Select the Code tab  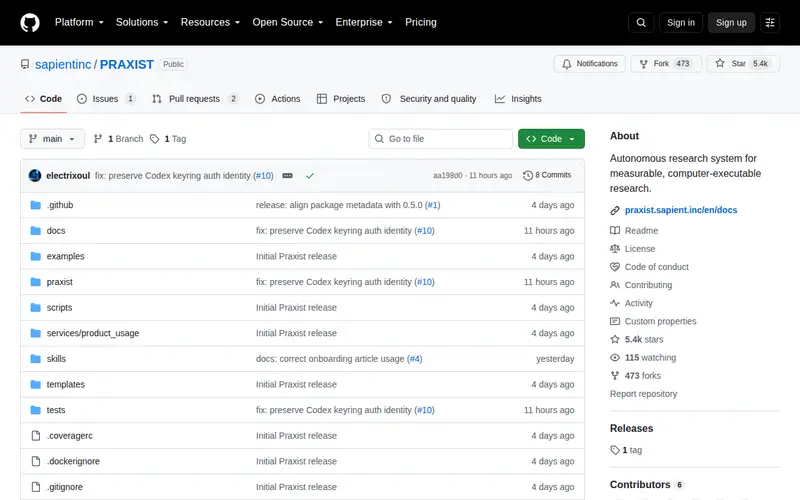[x=43, y=99]
